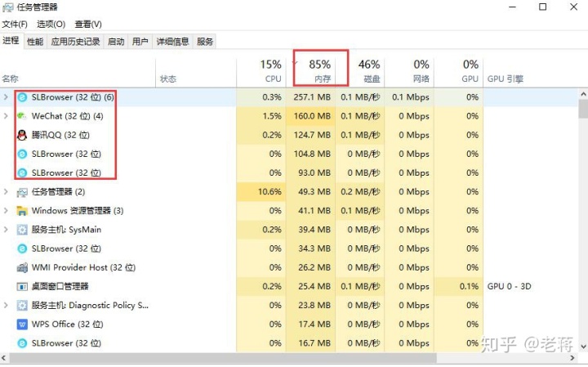Click the 160.0 MB memory value
This screenshot has width=588, height=367.
click(x=312, y=116)
